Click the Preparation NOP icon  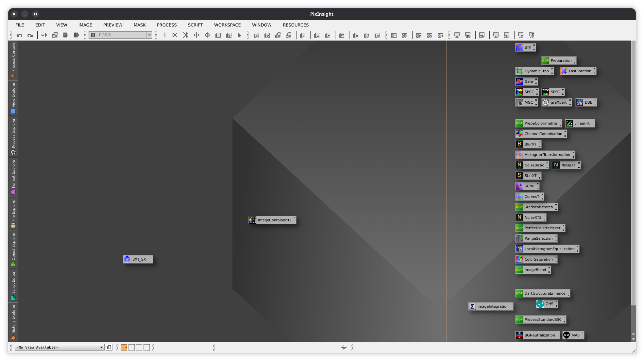(546, 60)
